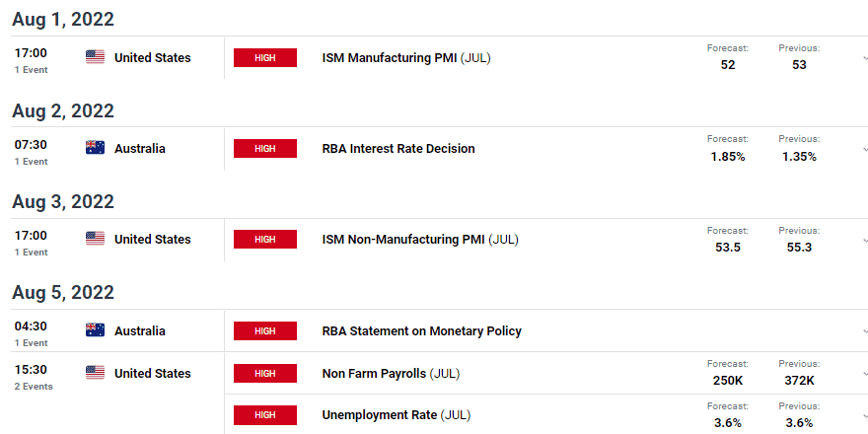868x434 pixels.
Task: Expand the Non Farm Payrolls details chevron
Action: pos(865,374)
